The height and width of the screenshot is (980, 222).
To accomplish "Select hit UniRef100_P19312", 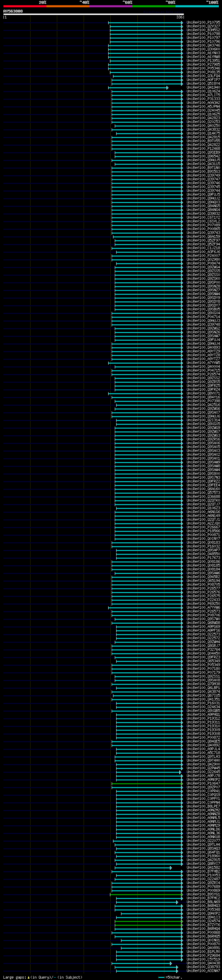I will pyautogui.click(x=203, y=719).
